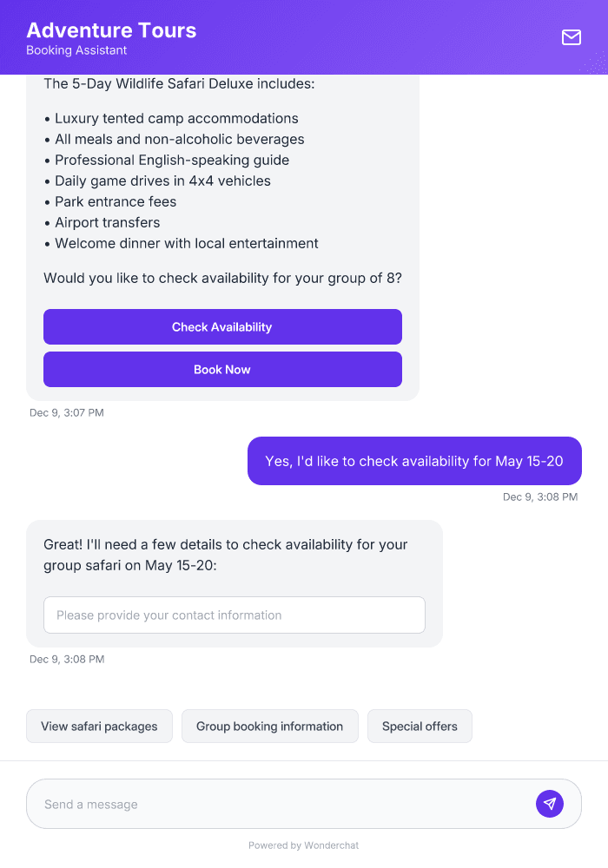Open the "Powered by Wonderchat" link
Screen dimensions: 608x868
[303, 845]
